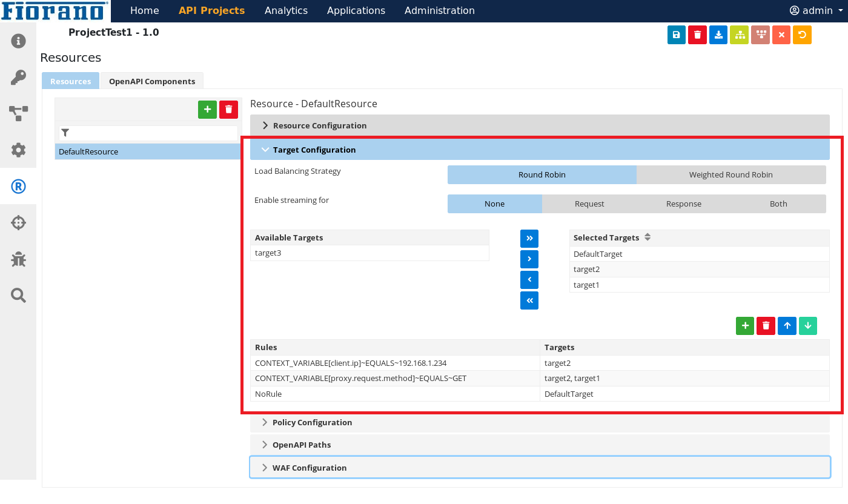Open the key icon in left sidebar
Image resolution: width=848 pixels, height=504 pixels.
tap(18, 78)
